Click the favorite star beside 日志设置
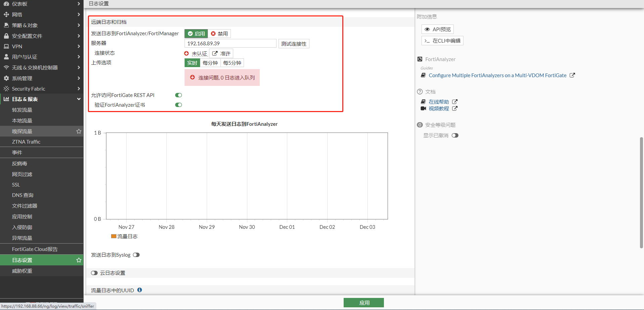Viewport: 644px width, 310px height. 79,260
